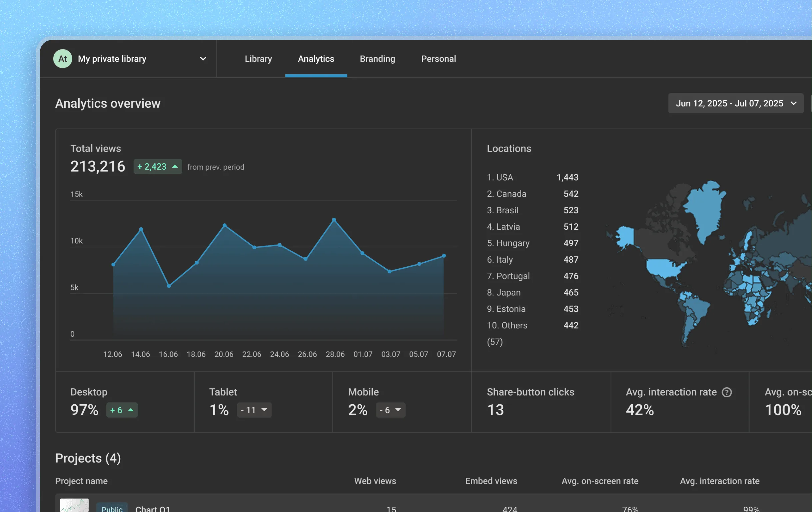
Task: Click the Latvia row in Locations
Action: [533, 227]
